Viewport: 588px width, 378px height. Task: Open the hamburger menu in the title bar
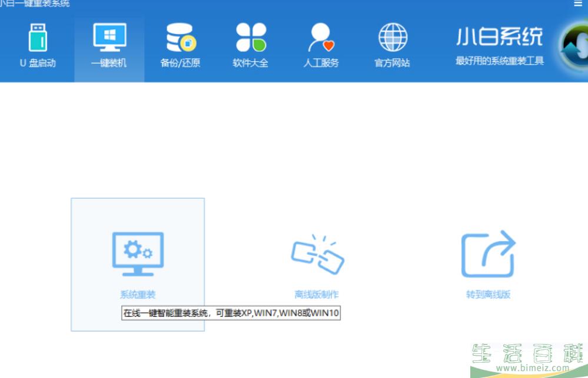[578, 4]
